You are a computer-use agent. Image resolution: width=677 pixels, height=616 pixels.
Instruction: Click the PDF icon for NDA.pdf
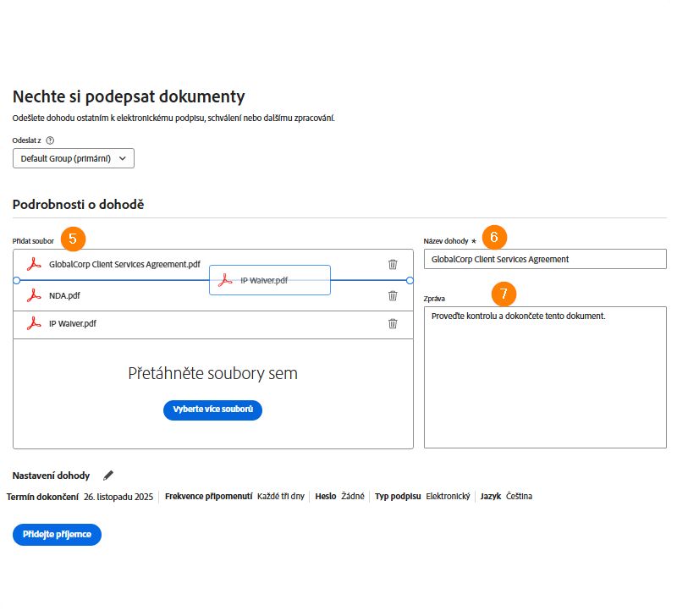34,295
